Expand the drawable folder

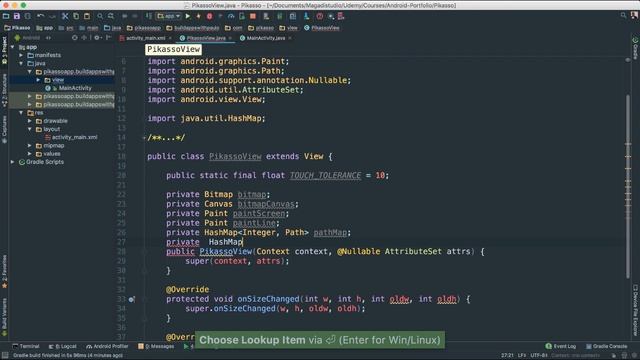coord(30,121)
